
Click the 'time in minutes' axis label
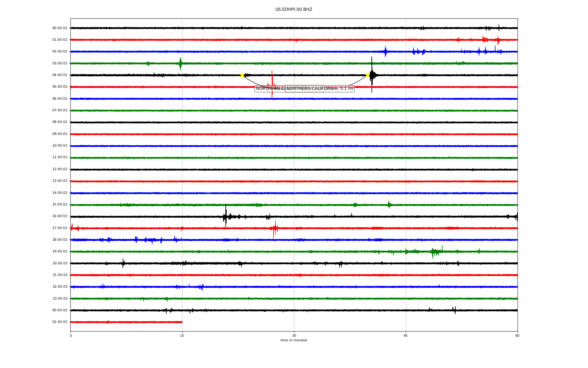[x=293, y=340]
